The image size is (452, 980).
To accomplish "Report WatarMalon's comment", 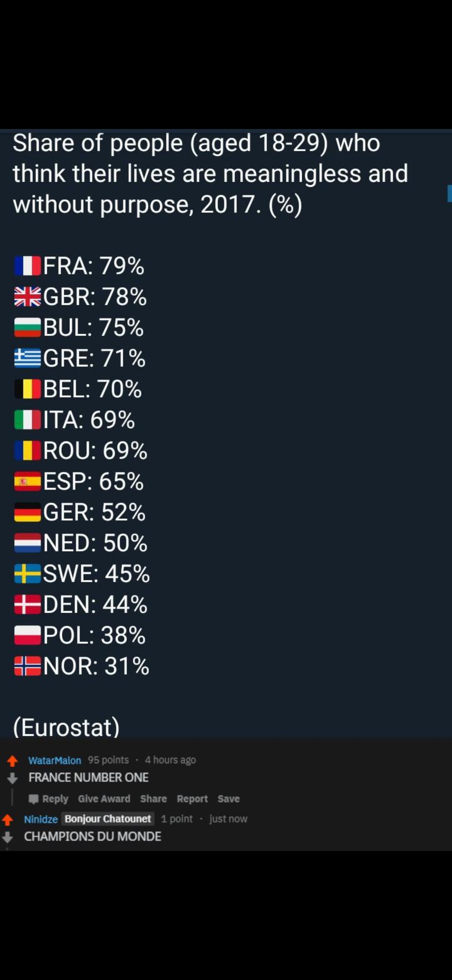I will click(x=192, y=799).
